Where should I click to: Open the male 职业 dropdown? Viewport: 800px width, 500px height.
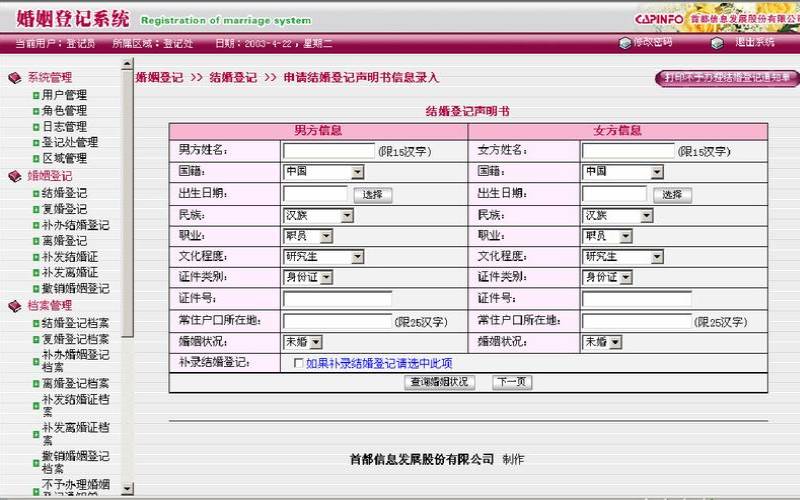point(308,236)
